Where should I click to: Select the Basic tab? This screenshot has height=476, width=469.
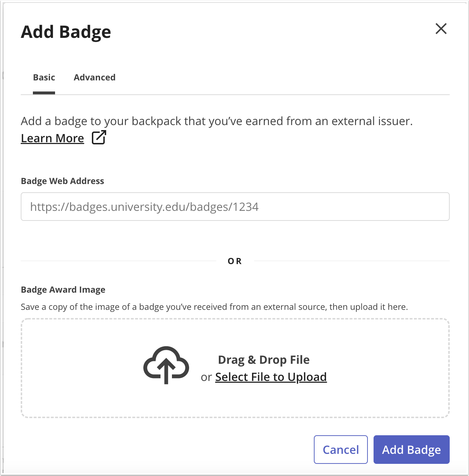(44, 77)
